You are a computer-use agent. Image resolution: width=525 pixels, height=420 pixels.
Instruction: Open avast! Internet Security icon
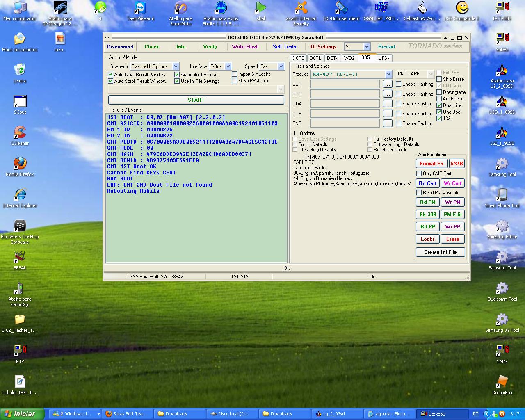pyautogui.click(x=301, y=14)
